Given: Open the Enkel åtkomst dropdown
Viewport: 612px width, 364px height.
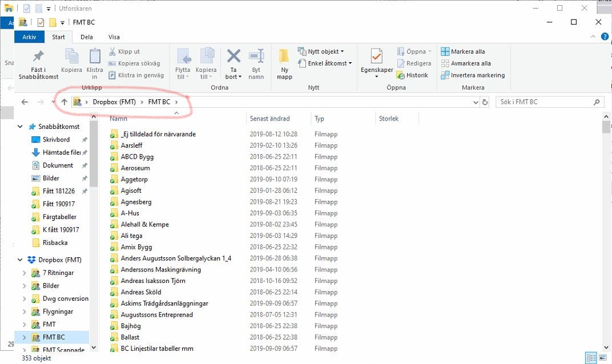Looking at the screenshot, I should 325,63.
